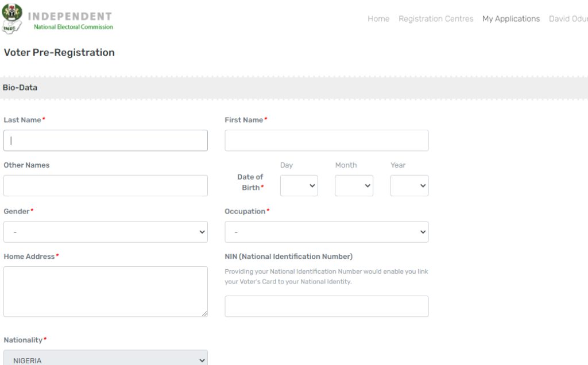Click the Voter Pre-Registration page heading
The height and width of the screenshot is (365, 588).
59,53
